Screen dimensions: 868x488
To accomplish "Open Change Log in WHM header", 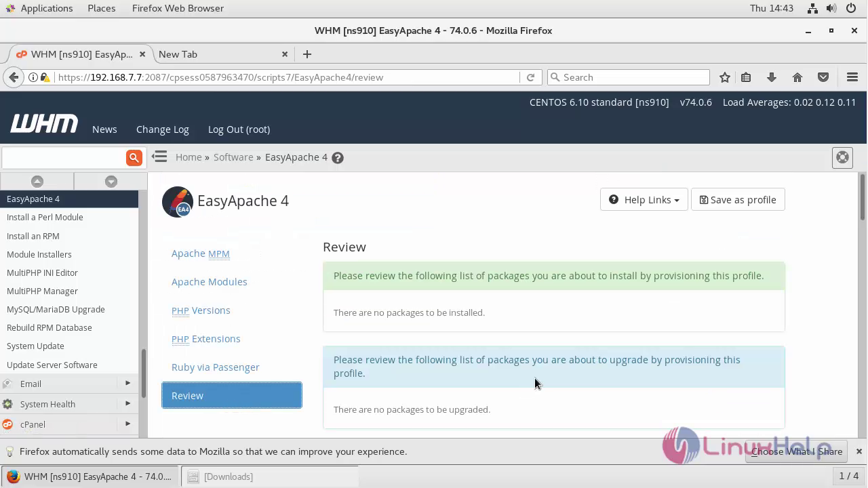I will click(163, 129).
